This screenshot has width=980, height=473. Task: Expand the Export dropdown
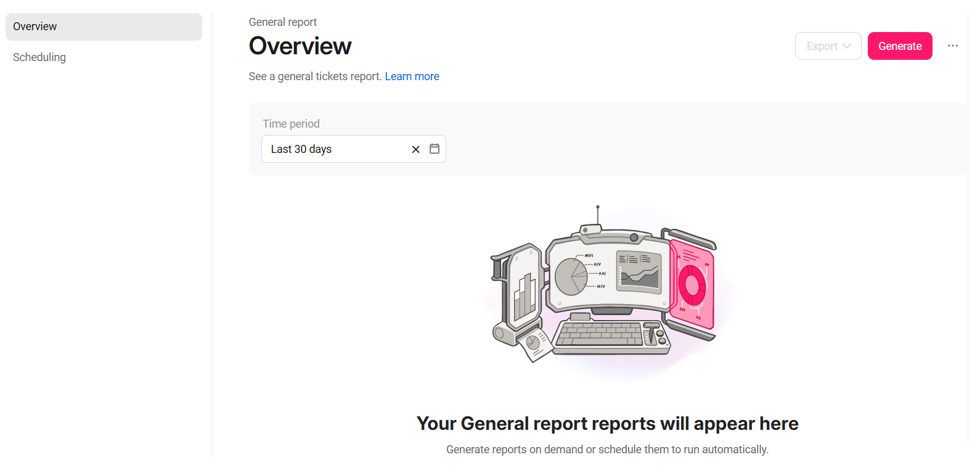828,46
